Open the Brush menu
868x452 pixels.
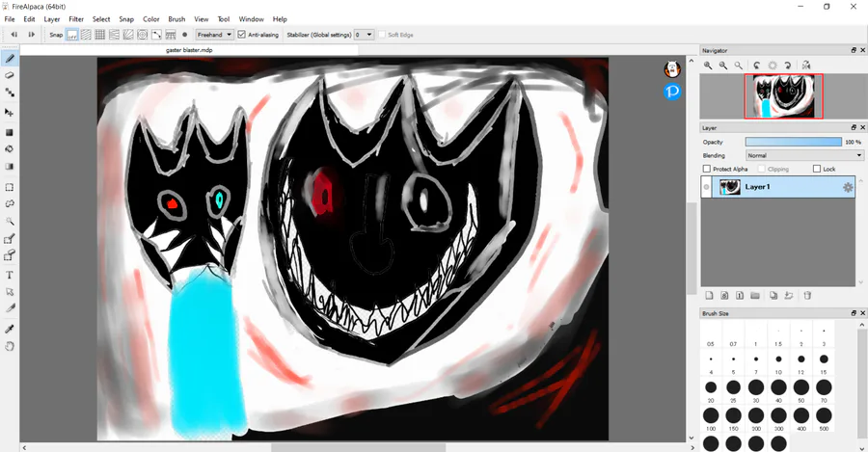(176, 19)
